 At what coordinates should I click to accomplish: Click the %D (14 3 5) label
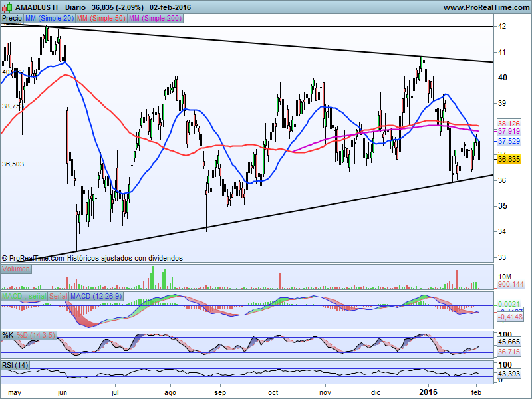coord(36,336)
